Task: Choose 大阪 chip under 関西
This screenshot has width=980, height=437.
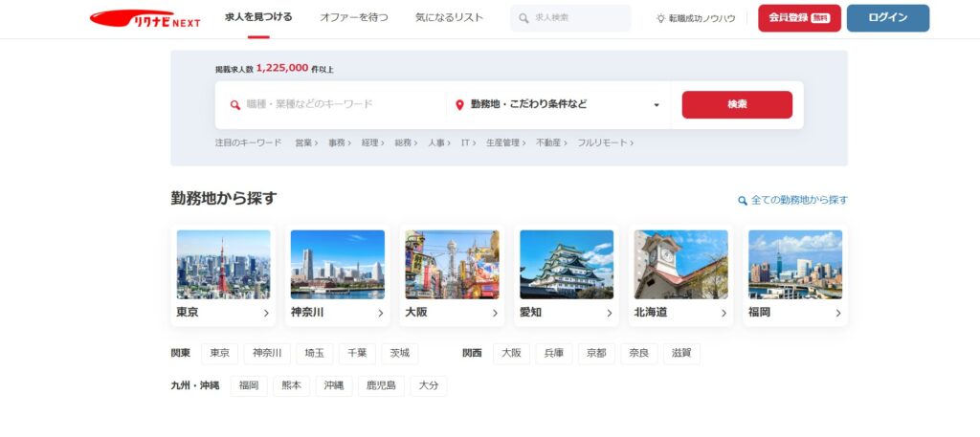Action: pos(511,354)
